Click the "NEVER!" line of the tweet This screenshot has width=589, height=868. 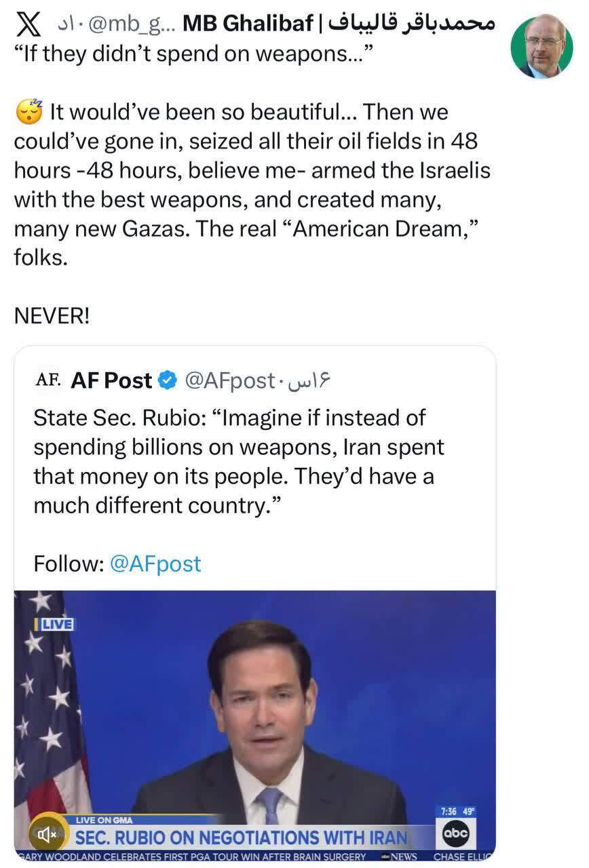pos(52,316)
